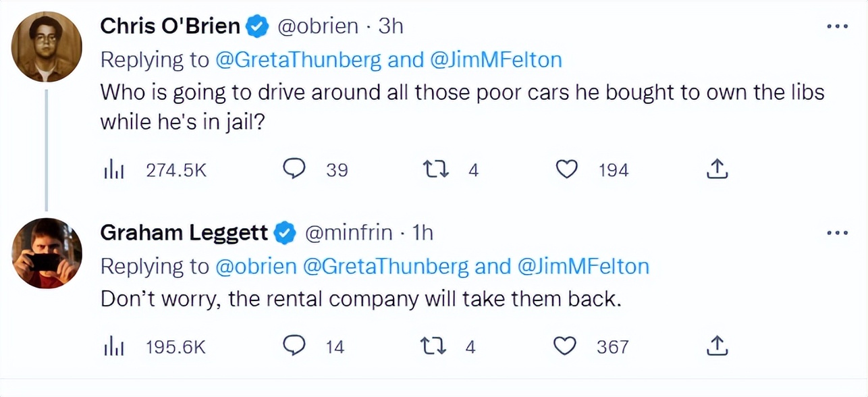This screenshot has width=868, height=397.
Task: Like Graham Leggett's tweet
Action: [x=564, y=346]
